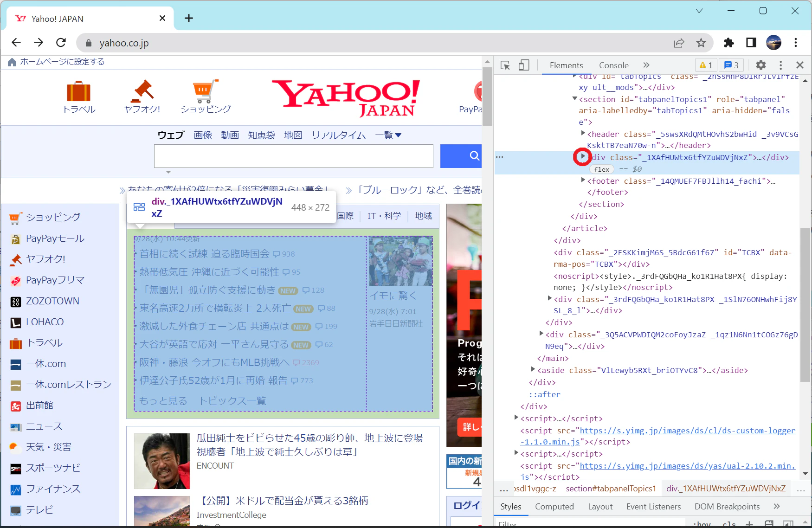Select the Styles pane tab
Viewport: 812px width, 528px height.
click(511, 507)
